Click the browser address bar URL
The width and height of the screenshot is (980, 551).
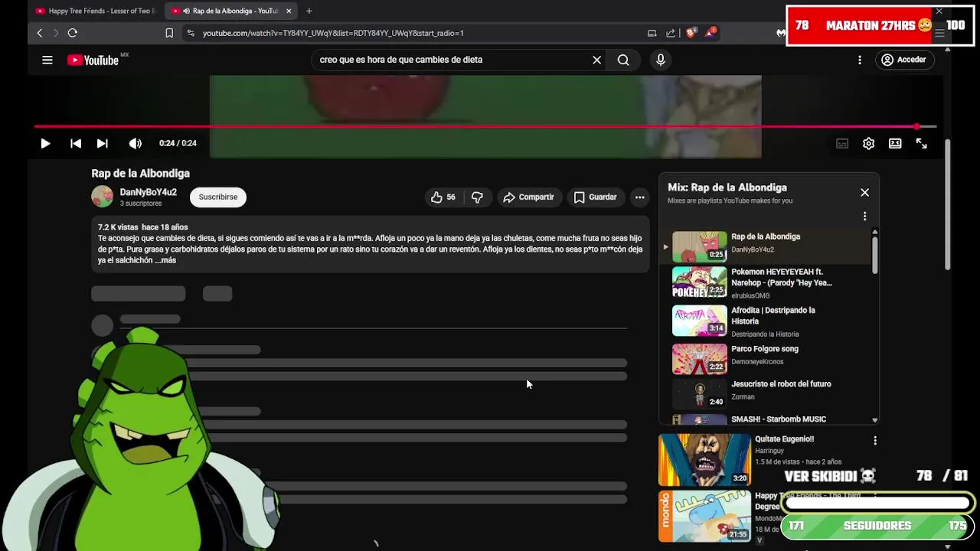(333, 33)
